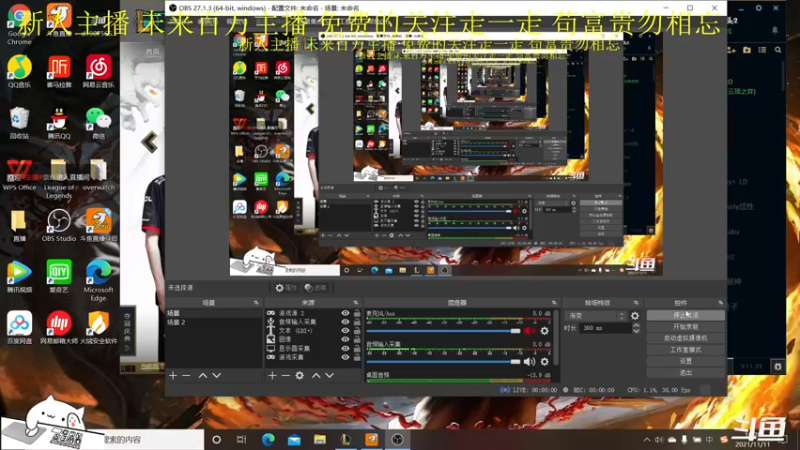Mute the 音频输入采集 mixer speaker icon
Image resolution: width=800 pixels, height=450 pixels.
coord(529,362)
